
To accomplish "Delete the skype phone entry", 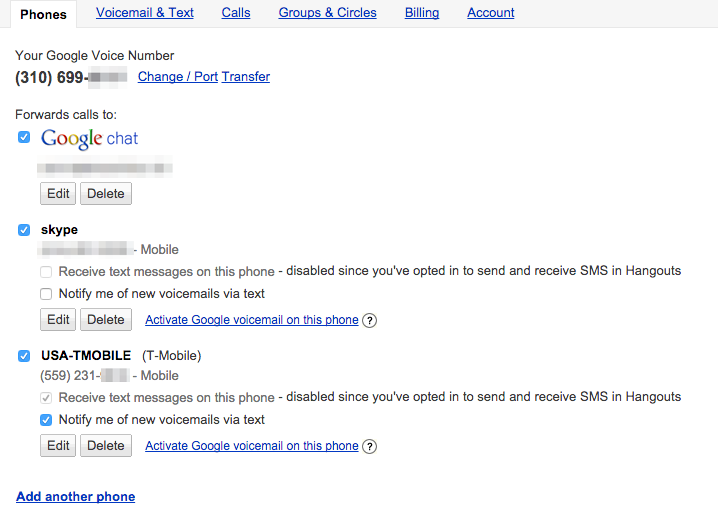I will click(106, 319).
